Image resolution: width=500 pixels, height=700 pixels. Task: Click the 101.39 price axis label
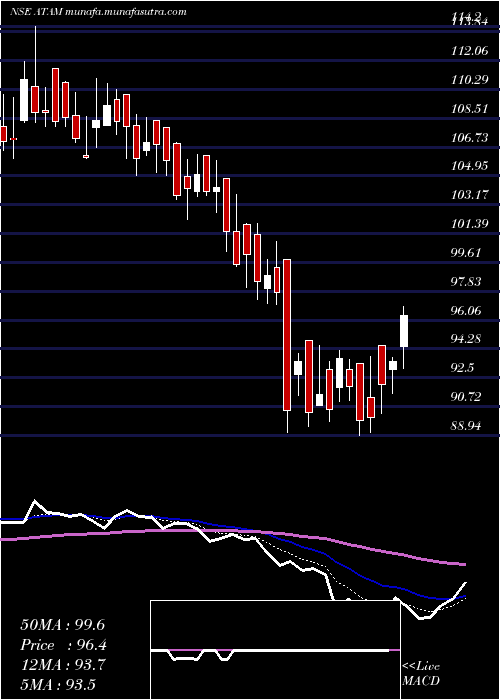(470, 224)
